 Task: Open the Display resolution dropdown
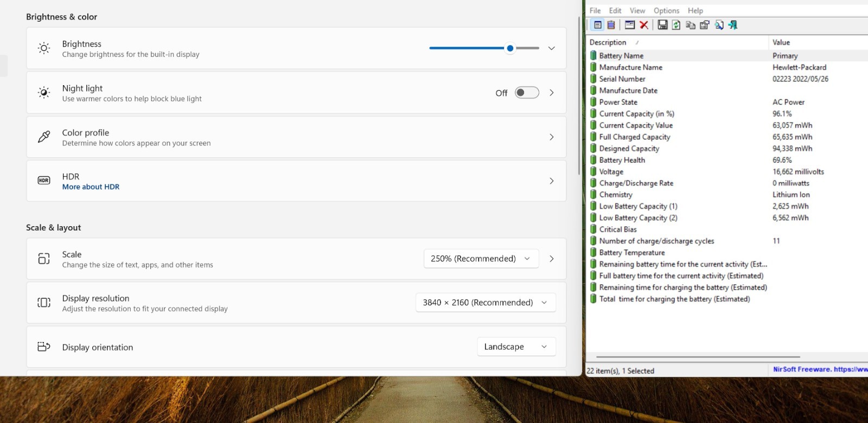486,303
